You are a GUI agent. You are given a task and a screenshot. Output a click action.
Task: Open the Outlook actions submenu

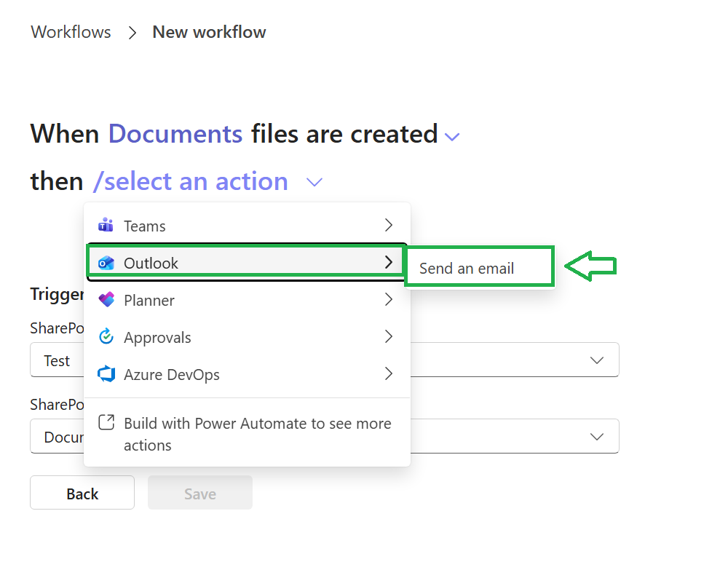(247, 262)
